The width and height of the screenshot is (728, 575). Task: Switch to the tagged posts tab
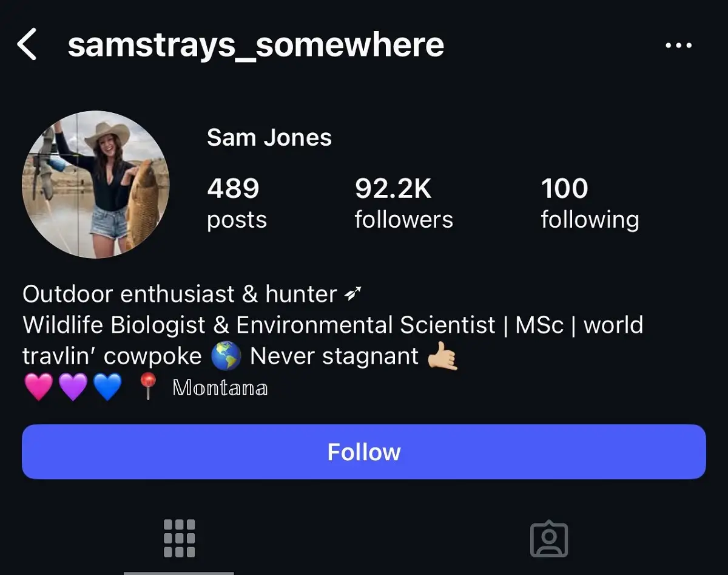coord(549,538)
